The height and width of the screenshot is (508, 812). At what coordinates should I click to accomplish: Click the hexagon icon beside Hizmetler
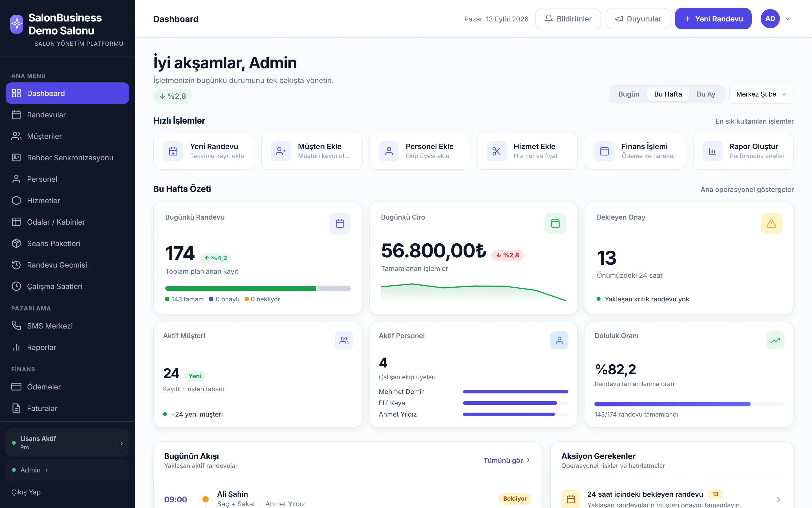16,201
